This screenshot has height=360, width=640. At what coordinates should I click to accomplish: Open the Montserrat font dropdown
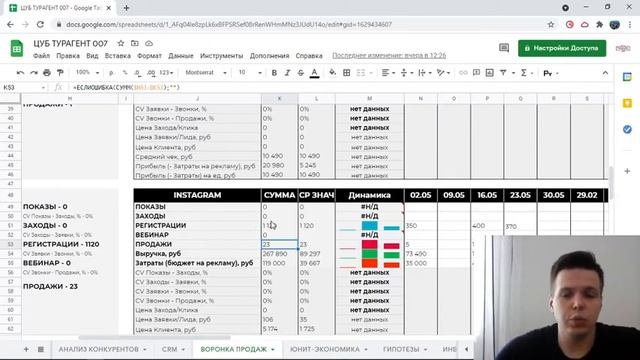(206, 73)
